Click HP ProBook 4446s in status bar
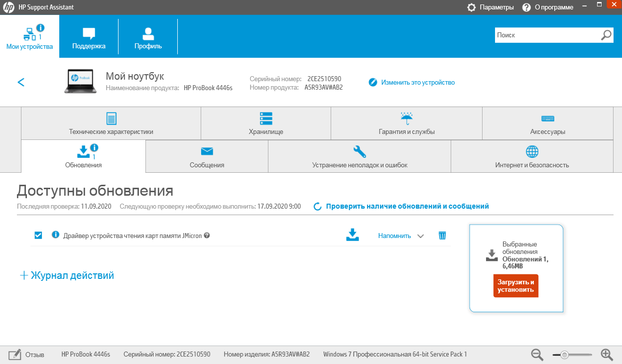This screenshot has width=622, height=364. pos(86,355)
